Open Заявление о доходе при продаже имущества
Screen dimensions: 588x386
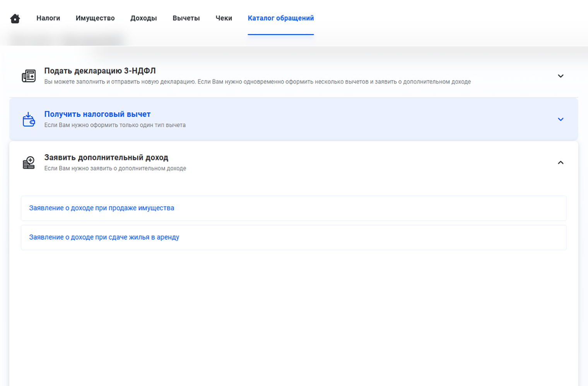click(102, 208)
